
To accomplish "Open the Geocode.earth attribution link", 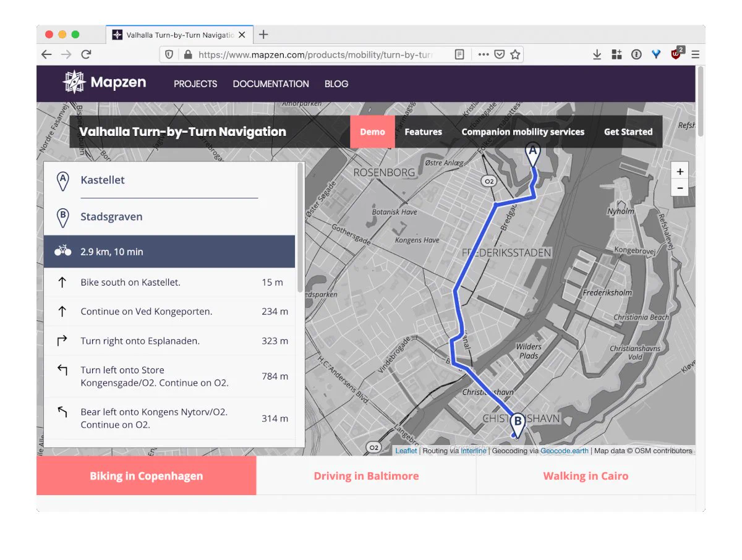I will (x=565, y=451).
